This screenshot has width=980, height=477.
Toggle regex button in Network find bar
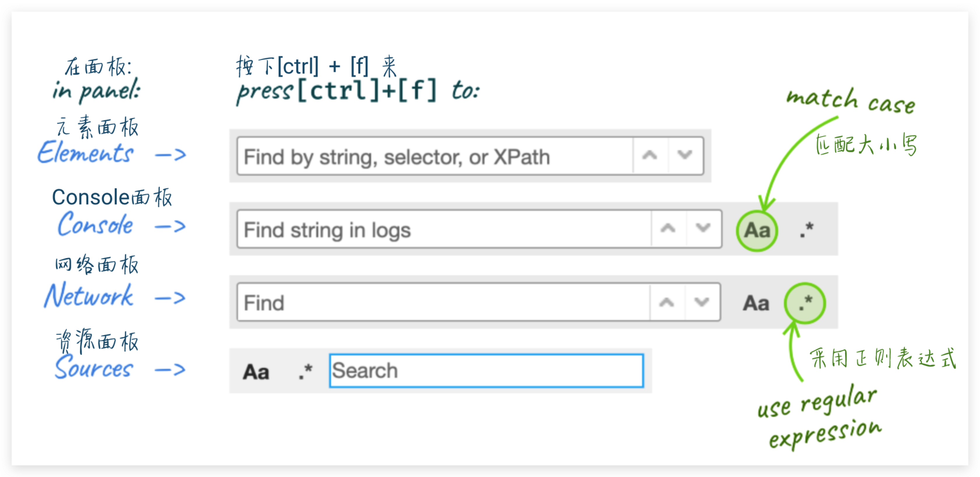click(805, 303)
